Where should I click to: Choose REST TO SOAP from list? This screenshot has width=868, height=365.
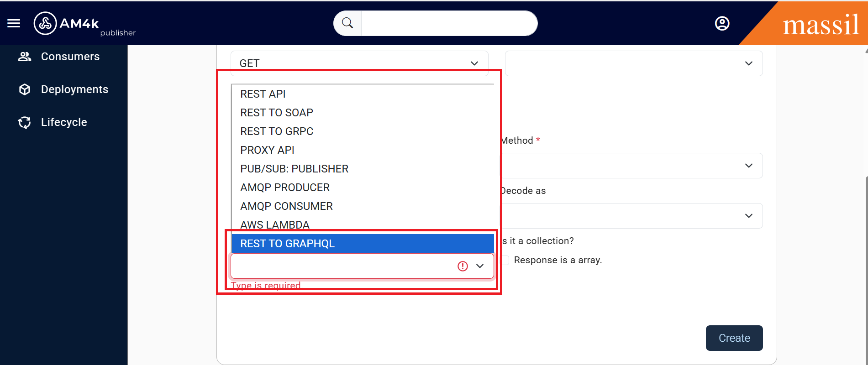point(277,113)
